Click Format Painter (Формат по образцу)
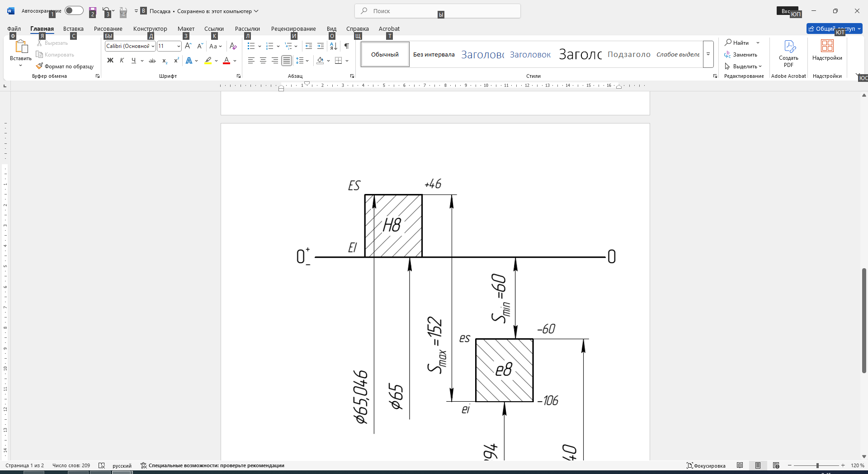868x474 pixels. click(65, 66)
